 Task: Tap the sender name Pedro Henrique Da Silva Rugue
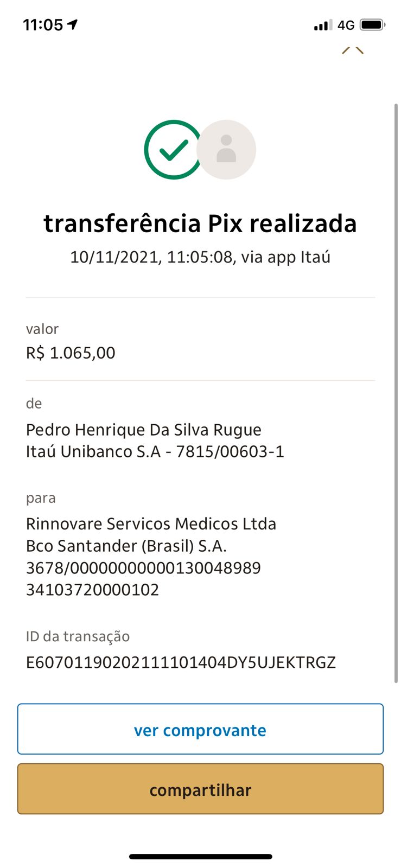coord(144,430)
